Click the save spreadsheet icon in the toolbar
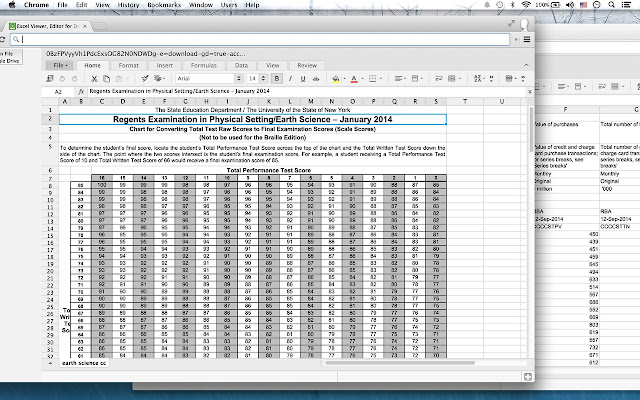Viewport: 640px width, 400px height. (50, 78)
